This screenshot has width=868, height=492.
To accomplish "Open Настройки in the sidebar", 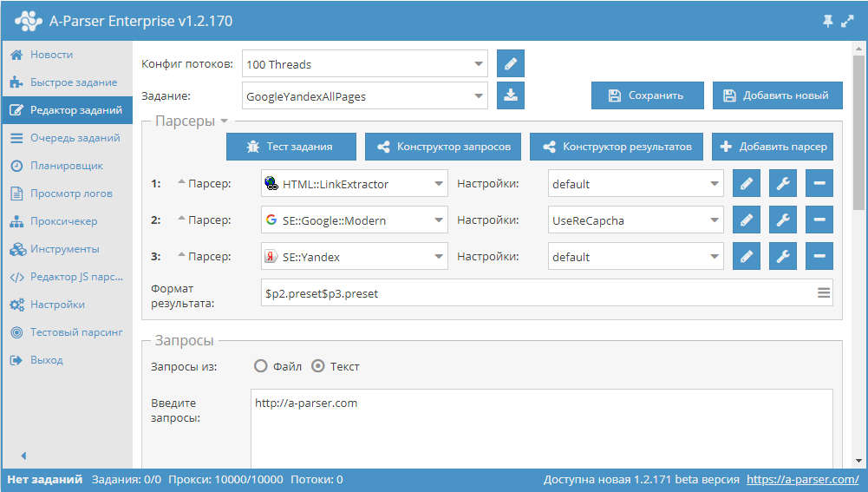I will tap(67, 304).
